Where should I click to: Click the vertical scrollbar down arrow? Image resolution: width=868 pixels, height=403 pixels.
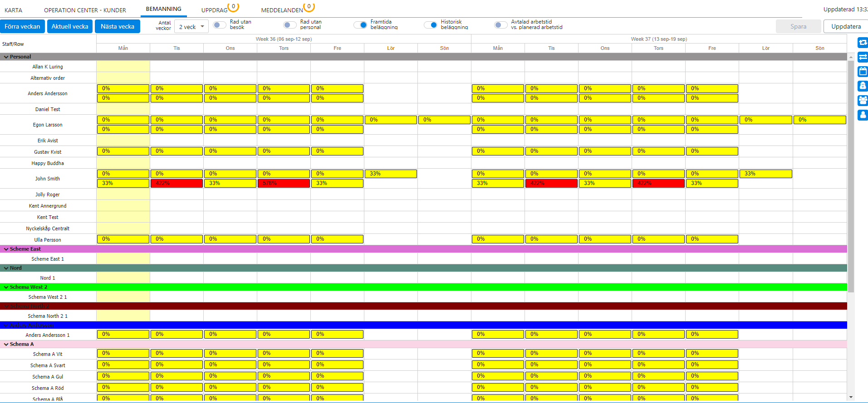851,397
